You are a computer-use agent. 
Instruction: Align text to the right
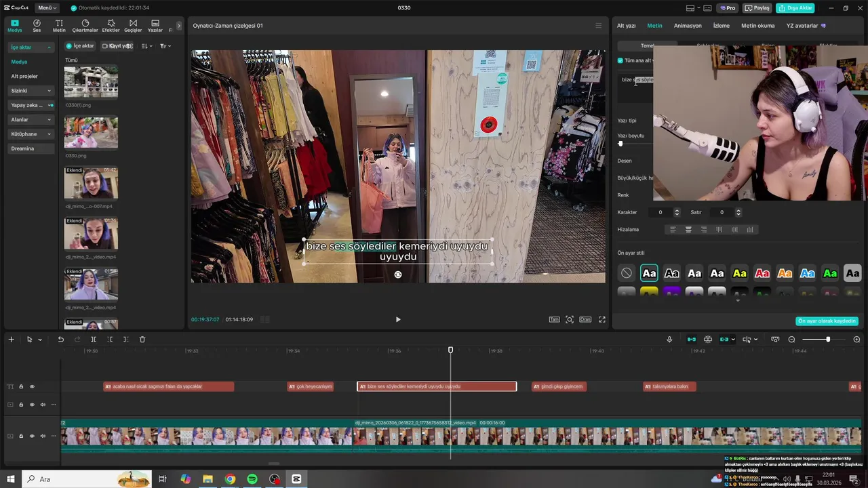pyautogui.click(x=704, y=230)
